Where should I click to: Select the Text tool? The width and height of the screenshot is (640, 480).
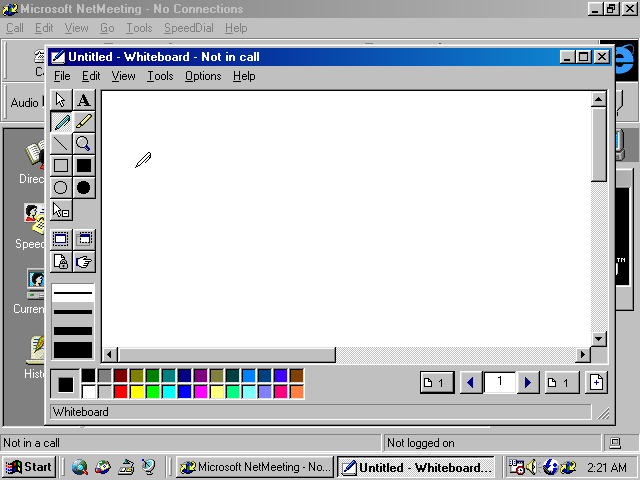click(84, 100)
